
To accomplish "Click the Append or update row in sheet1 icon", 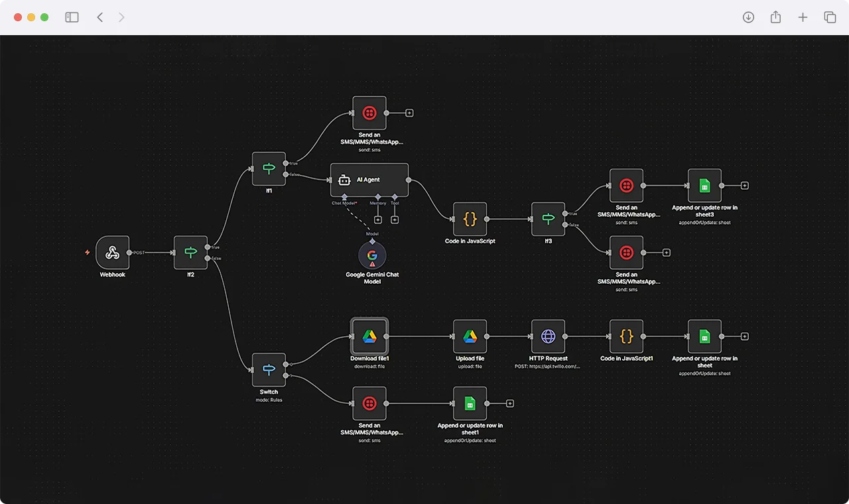I will (x=470, y=403).
